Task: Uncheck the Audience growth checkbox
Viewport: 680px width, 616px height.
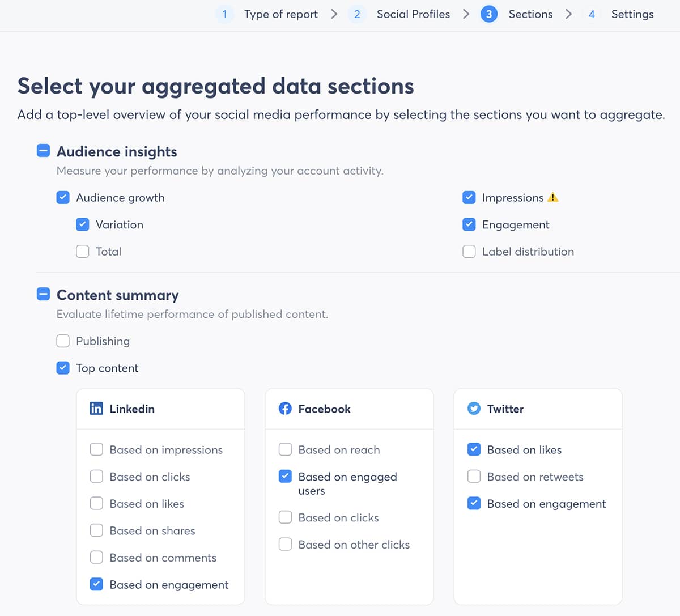Action: pyautogui.click(x=63, y=197)
